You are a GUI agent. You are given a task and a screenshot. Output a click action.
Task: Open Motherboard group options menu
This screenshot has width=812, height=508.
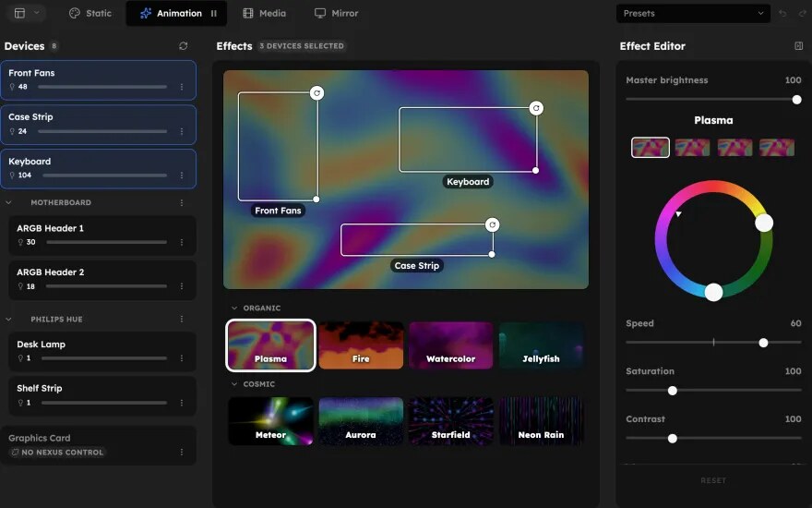click(x=182, y=202)
